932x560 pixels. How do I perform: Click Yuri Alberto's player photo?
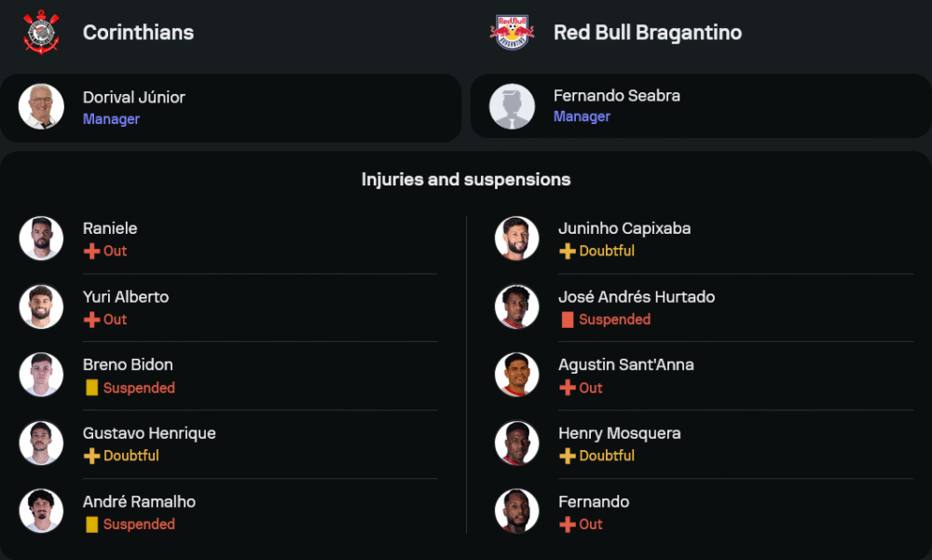click(41, 307)
